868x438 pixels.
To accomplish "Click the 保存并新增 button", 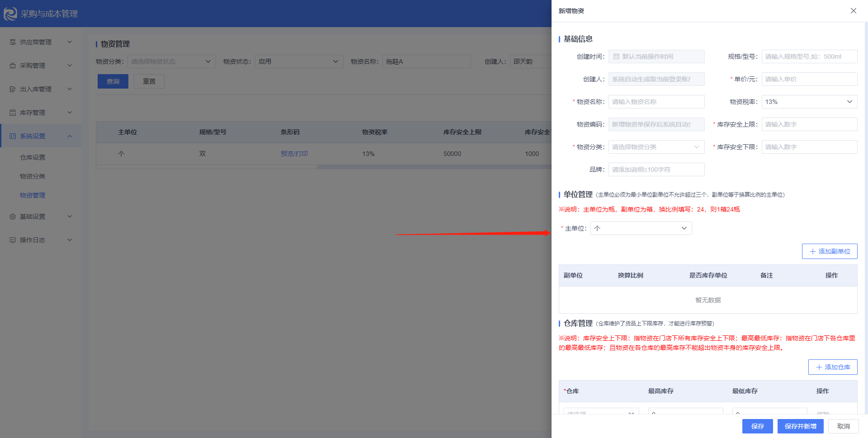I will [801, 426].
